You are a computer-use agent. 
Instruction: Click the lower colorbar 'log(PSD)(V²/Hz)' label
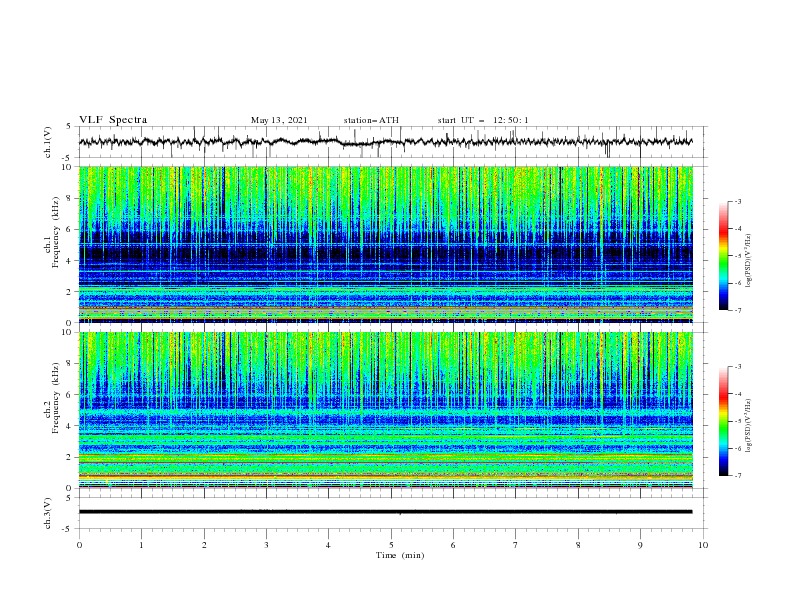coord(748,425)
